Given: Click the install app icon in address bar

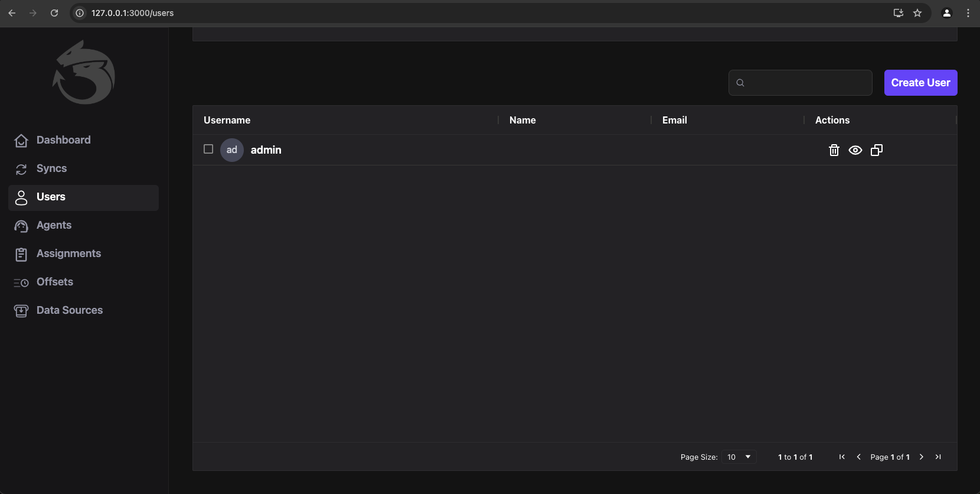Looking at the screenshot, I should [899, 13].
